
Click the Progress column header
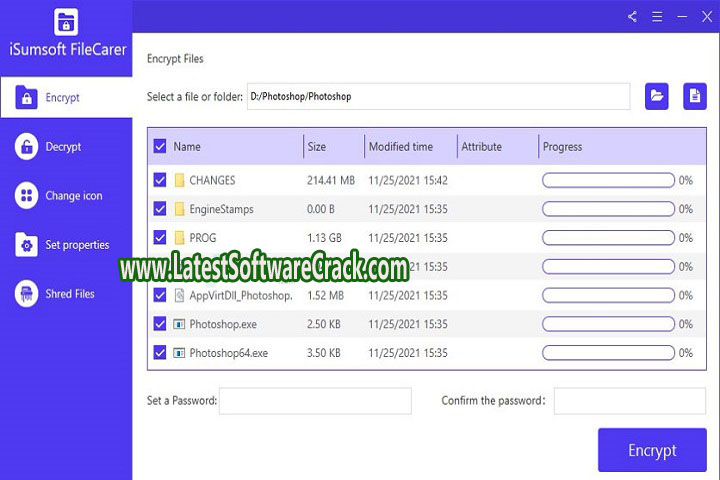coord(562,147)
